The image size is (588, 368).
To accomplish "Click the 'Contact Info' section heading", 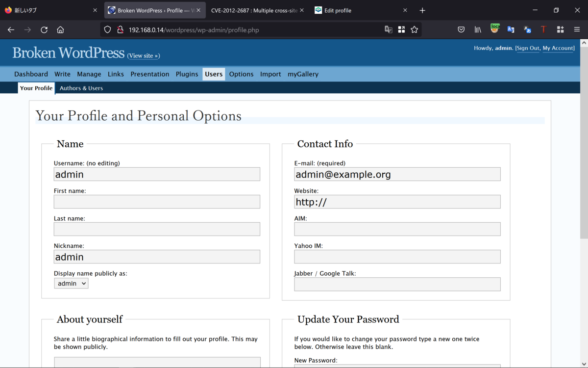I will pyautogui.click(x=325, y=144).
